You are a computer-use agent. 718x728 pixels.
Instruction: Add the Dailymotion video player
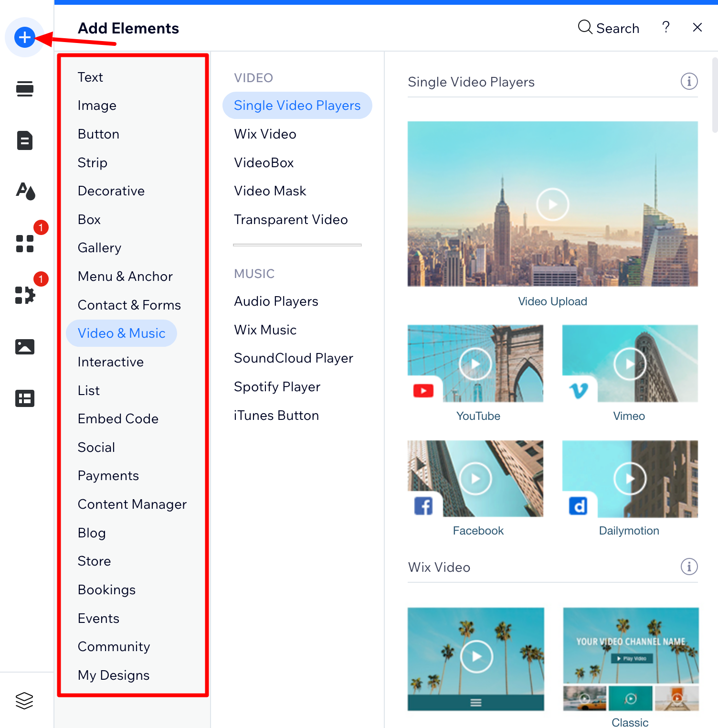(x=629, y=478)
